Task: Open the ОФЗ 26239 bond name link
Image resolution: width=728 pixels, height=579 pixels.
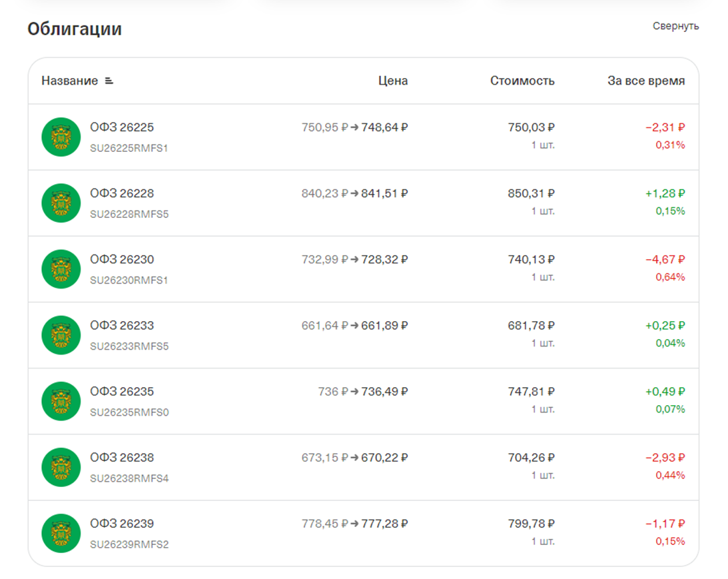Action: click(x=122, y=524)
